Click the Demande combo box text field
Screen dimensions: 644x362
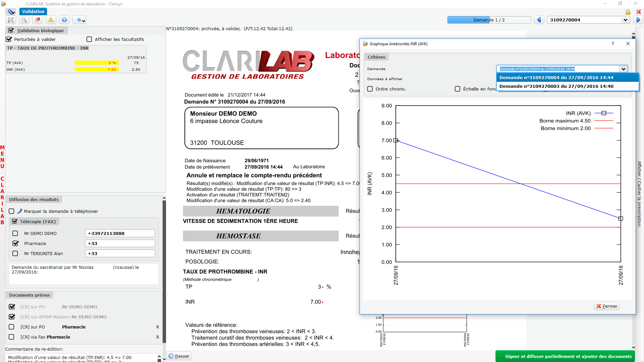[x=558, y=69]
